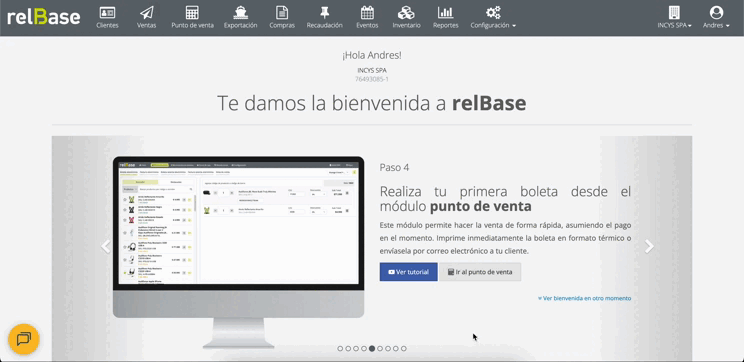Go to previous carousel slide arrow
Image resolution: width=744 pixels, height=362 pixels.
[105, 246]
